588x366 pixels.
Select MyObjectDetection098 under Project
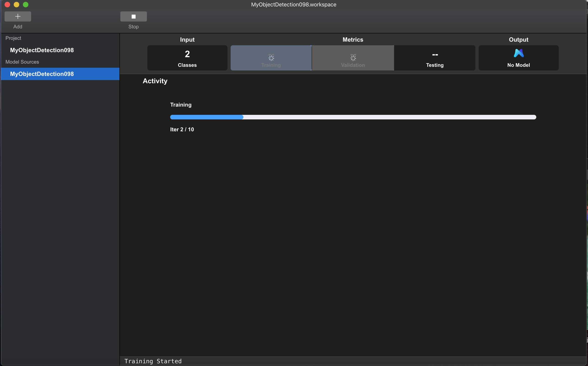click(x=42, y=50)
